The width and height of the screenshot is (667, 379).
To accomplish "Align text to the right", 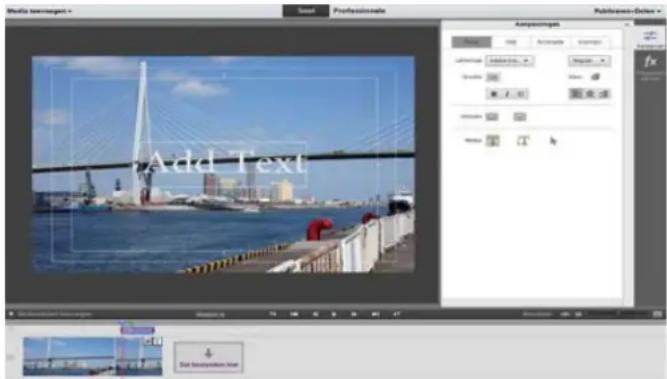I will pyautogui.click(x=604, y=94).
